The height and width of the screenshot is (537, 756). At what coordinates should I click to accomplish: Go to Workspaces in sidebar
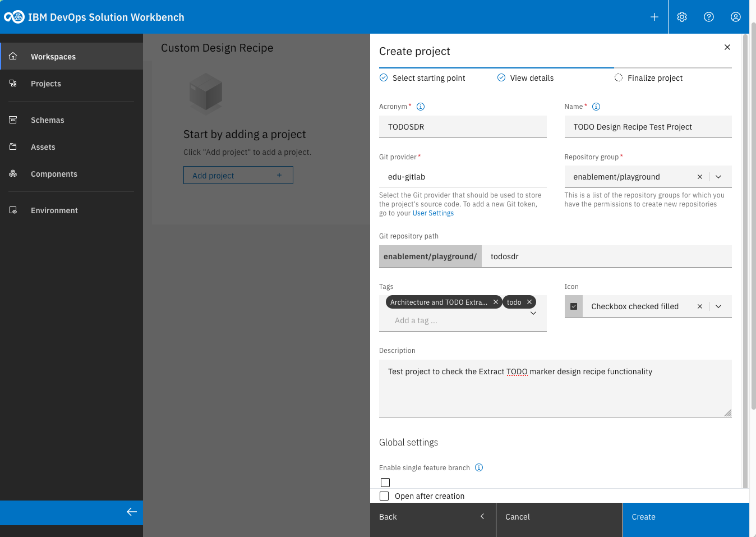coord(72,56)
